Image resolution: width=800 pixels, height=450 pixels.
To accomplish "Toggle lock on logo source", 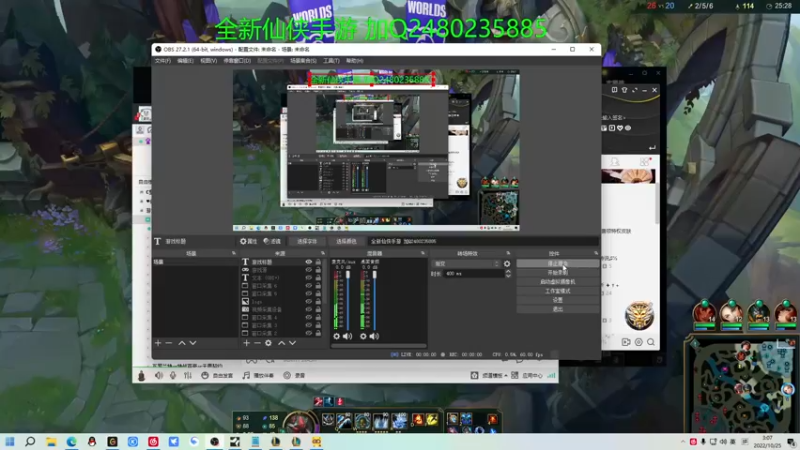I will pyautogui.click(x=318, y=302).
